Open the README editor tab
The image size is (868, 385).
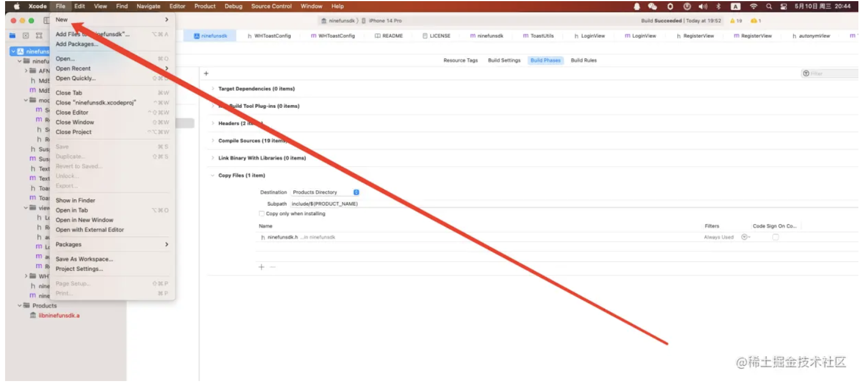pyautogui.click(x=389, y=36)
